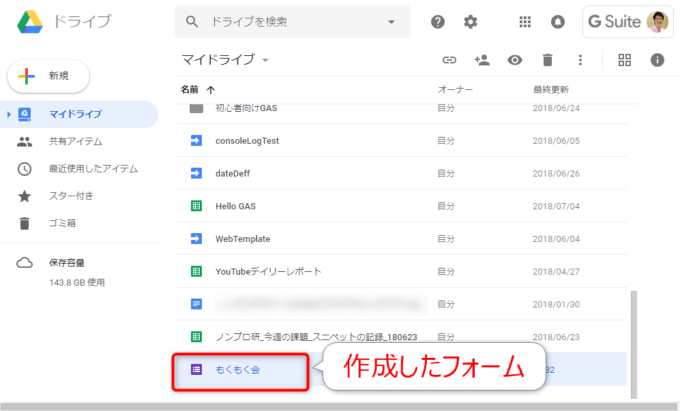The image size is (680, 411).
Task: Click the file list vertical scrollbar
Action: click(x=634, y=345)
